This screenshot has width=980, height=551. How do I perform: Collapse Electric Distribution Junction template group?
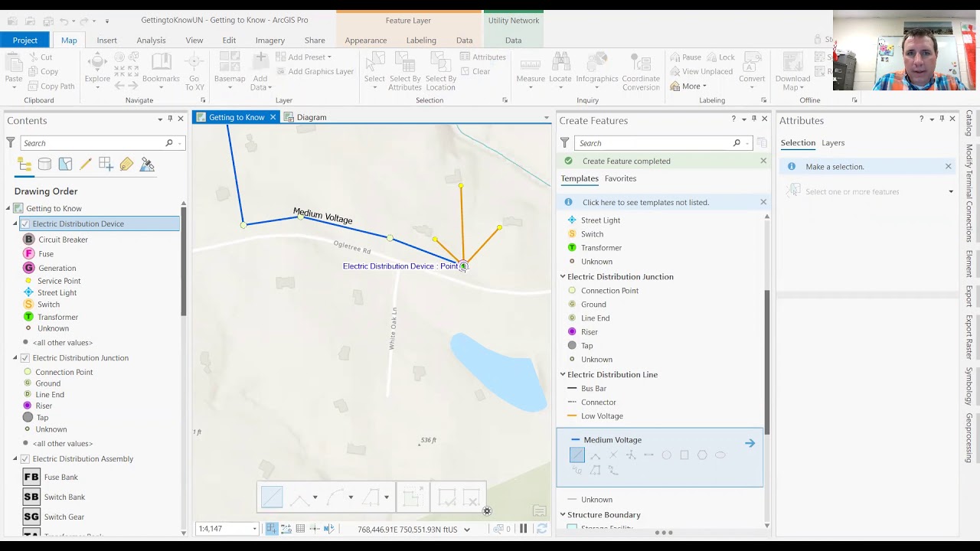pyautogui.click(x=563, y=277)
